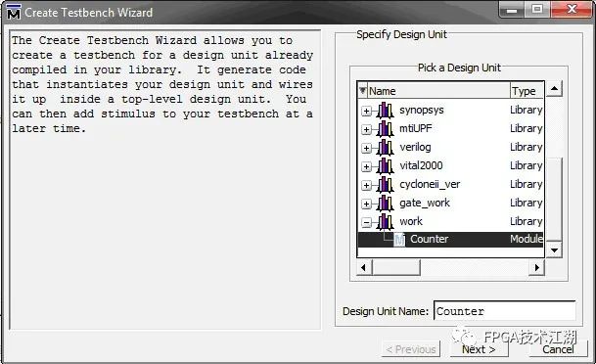Click the scroll right arrow of the horizontal scrollbar

536,267
